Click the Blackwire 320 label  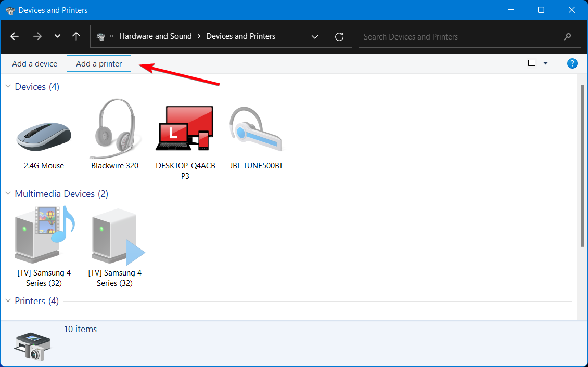115,165
